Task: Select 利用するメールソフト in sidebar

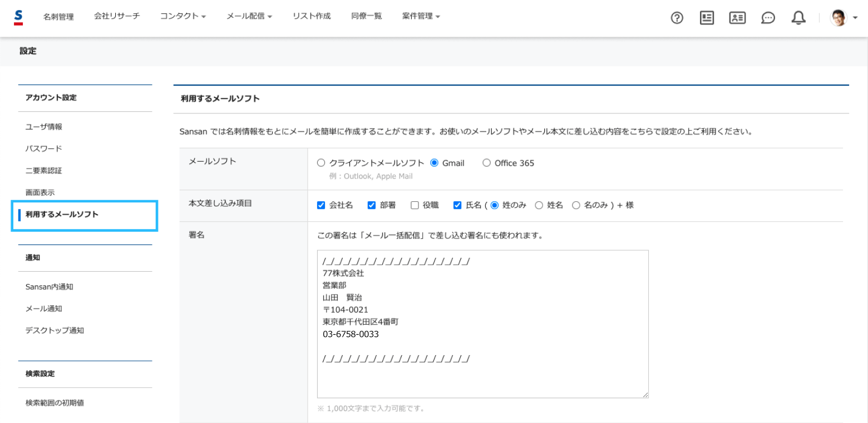Action: [85, 216]
